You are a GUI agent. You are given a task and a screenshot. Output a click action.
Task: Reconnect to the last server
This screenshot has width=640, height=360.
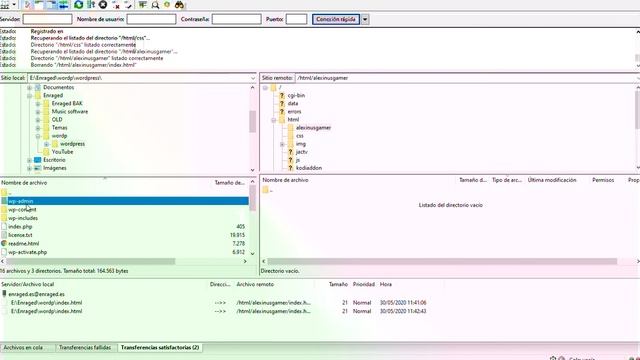128,4
